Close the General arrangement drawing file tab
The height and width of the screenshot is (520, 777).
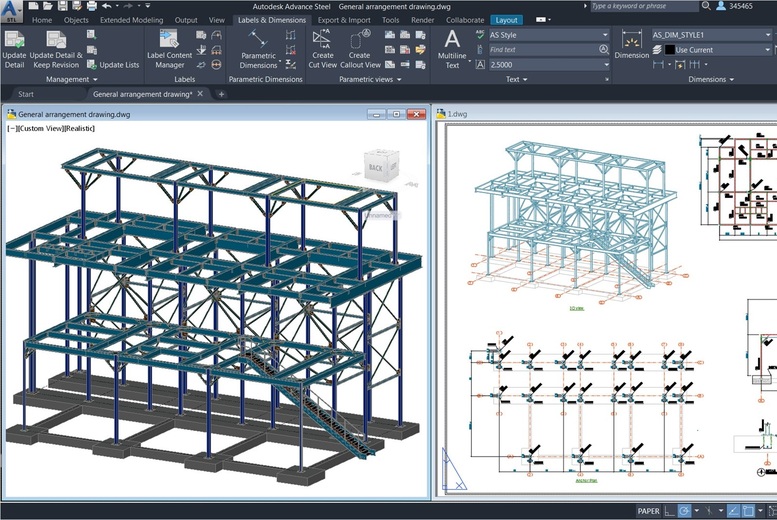coord(200,94)
